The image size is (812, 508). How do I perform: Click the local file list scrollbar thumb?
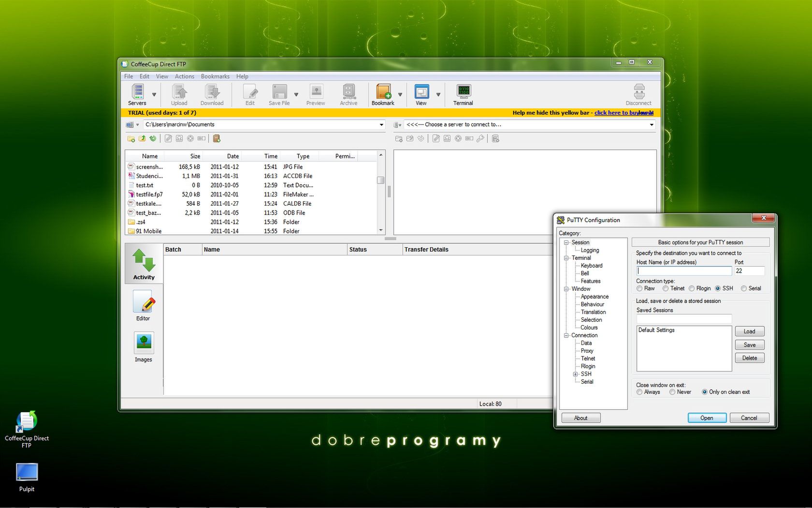pos(381,180)
